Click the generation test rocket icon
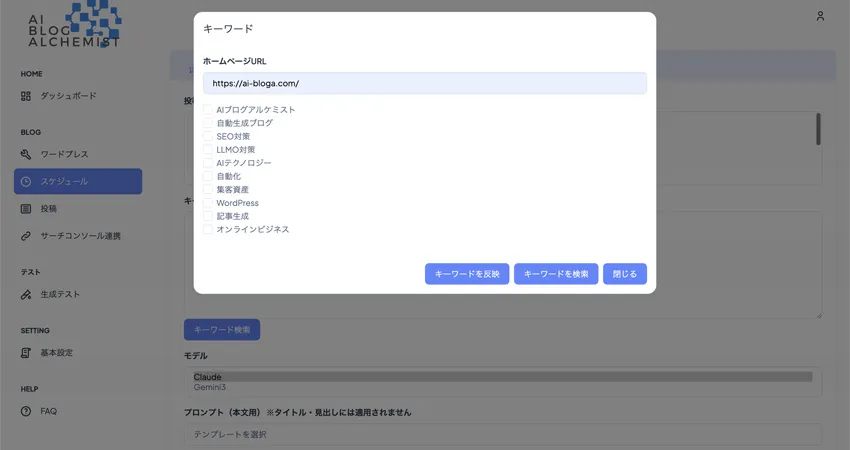The width and height of the screenshot is (850, 450). pos(26,295)
